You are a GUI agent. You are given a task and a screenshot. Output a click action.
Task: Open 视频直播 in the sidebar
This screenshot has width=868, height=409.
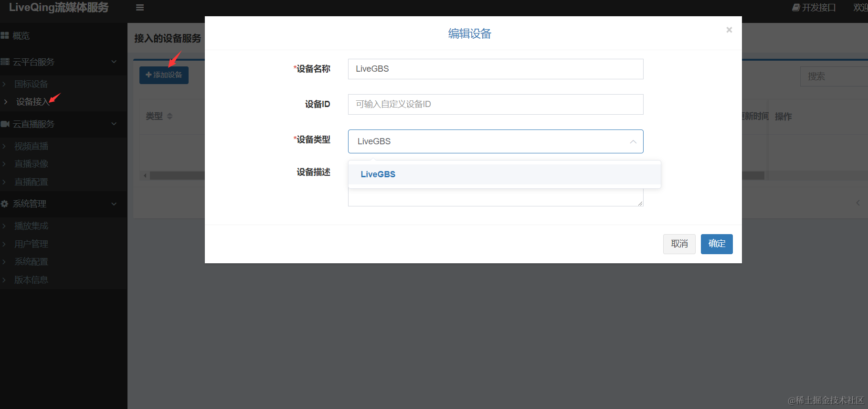pos(64,146)
